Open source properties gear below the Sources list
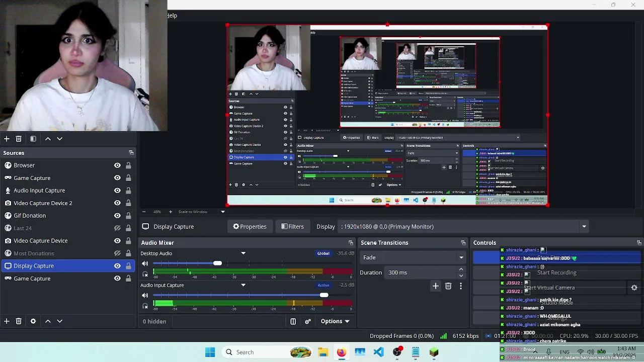 [x=33, y=321]
